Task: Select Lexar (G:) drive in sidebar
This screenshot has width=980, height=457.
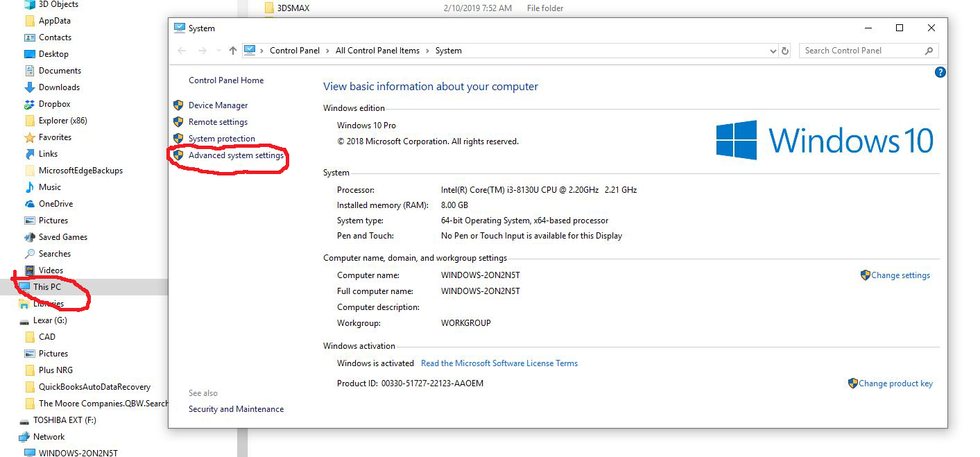Action: point(50,320)
